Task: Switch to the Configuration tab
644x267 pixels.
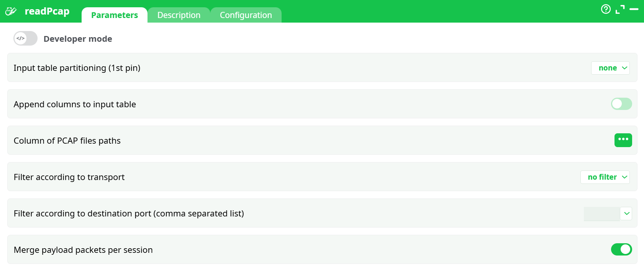Action: pos(246,15)
